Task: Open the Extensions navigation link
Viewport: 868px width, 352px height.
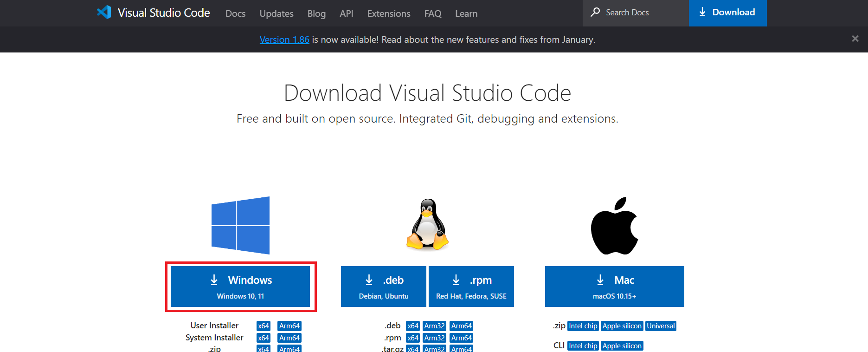Action: coord(389,13)
